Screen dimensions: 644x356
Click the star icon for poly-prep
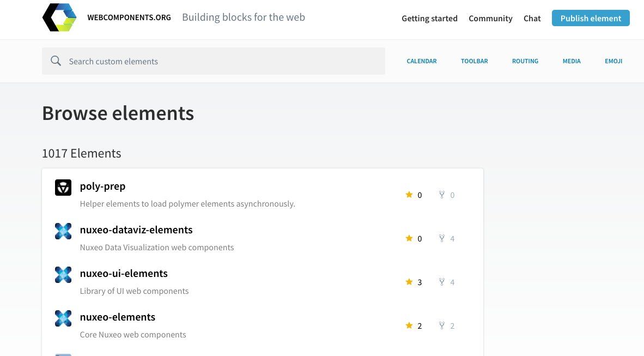point(409,195)
